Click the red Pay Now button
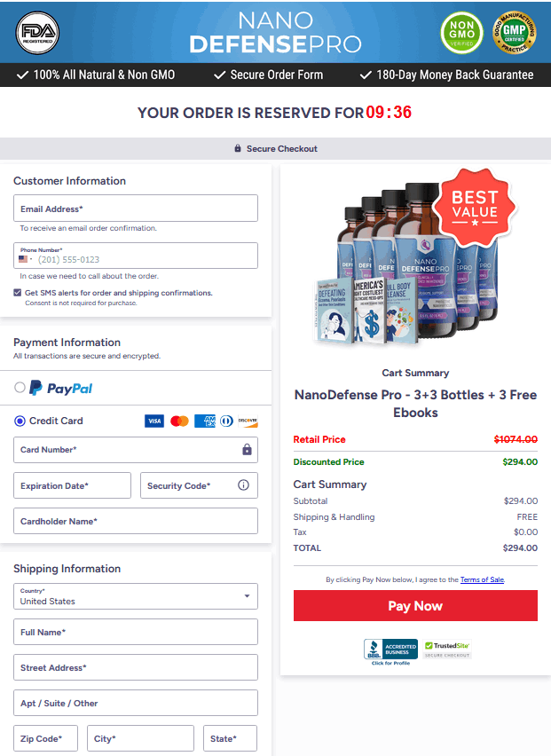Image resolution: width=551 pixels, height=756 pixels. (415, 605)
